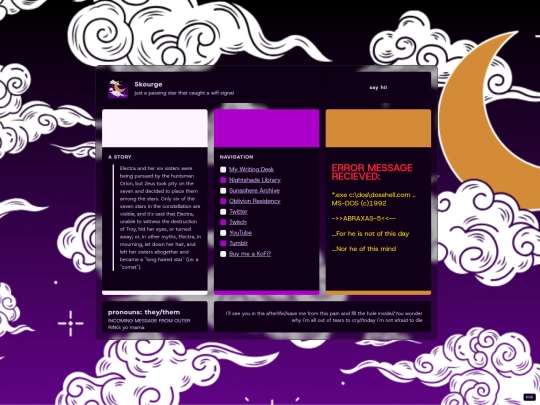This screenshot has width=540, height=405.
Task: Toggle the purple box beside Twitch
Action: pos(223,222)
